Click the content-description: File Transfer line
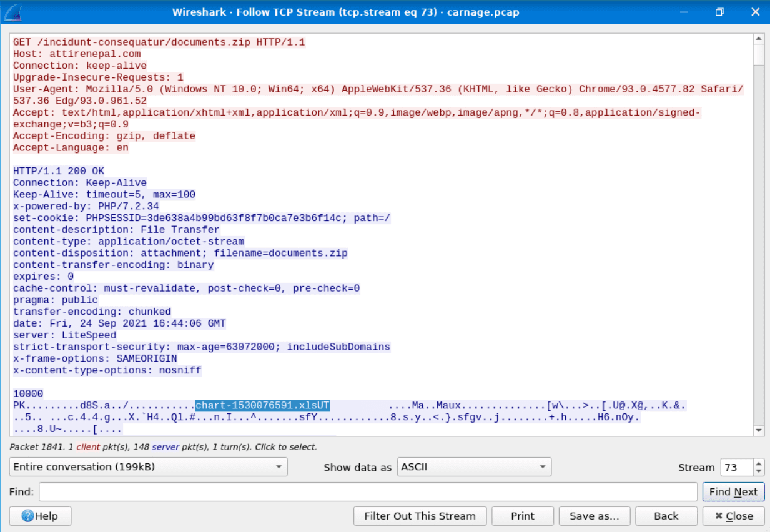The height and width of the screenshot is (532, 770). click(116, 230)
